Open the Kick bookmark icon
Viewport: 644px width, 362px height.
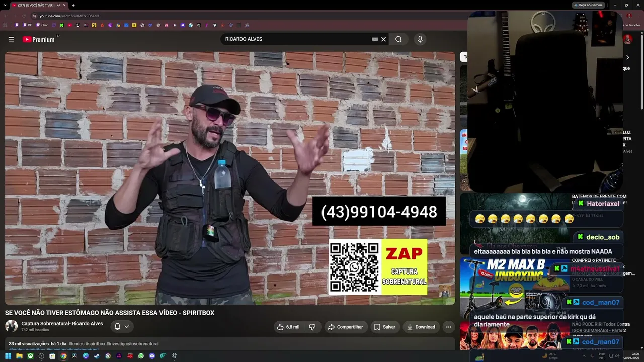pyautogui.click(x=62, y=25)
